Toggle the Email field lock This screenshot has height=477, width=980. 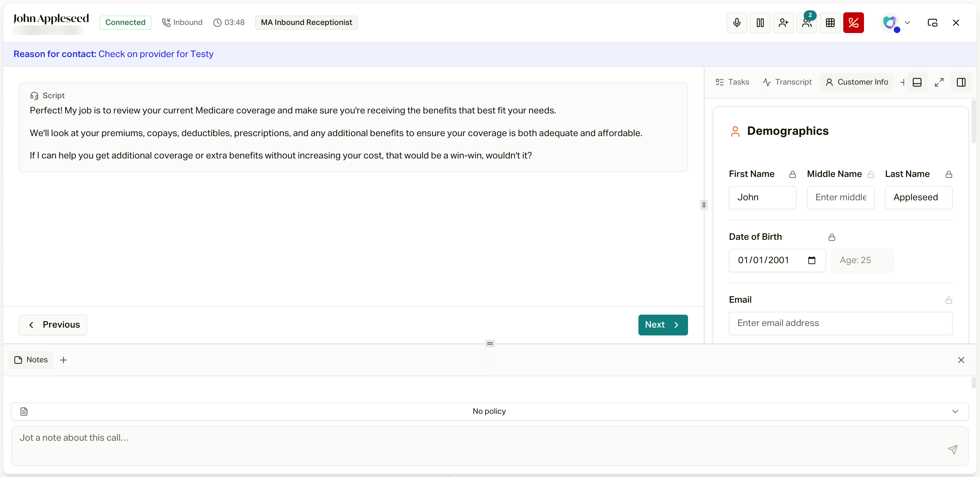949,300
